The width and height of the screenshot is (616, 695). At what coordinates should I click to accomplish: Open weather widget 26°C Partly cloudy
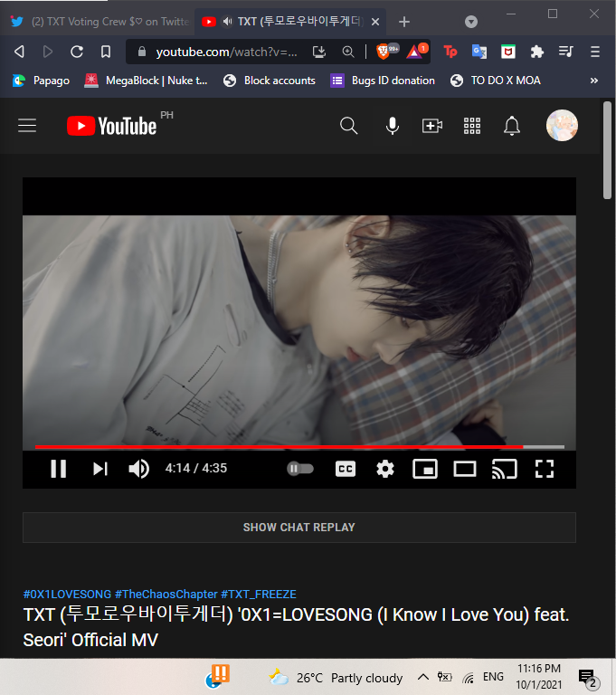point(336,678)
